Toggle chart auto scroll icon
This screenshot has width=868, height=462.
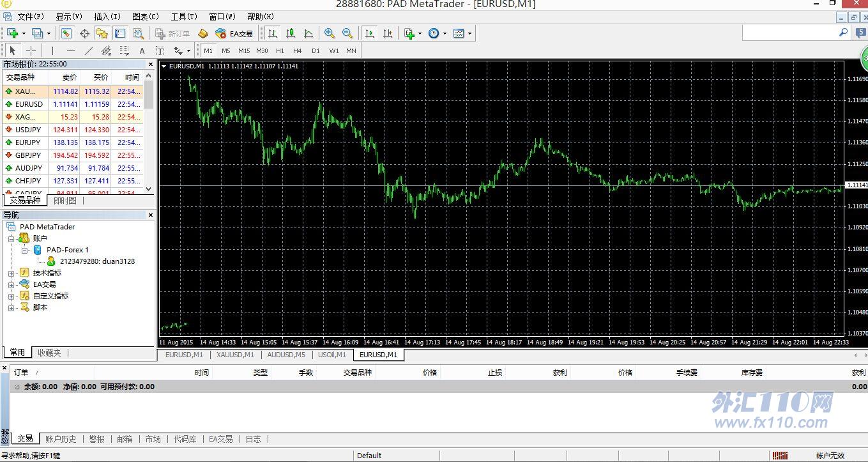click(370, 33)
